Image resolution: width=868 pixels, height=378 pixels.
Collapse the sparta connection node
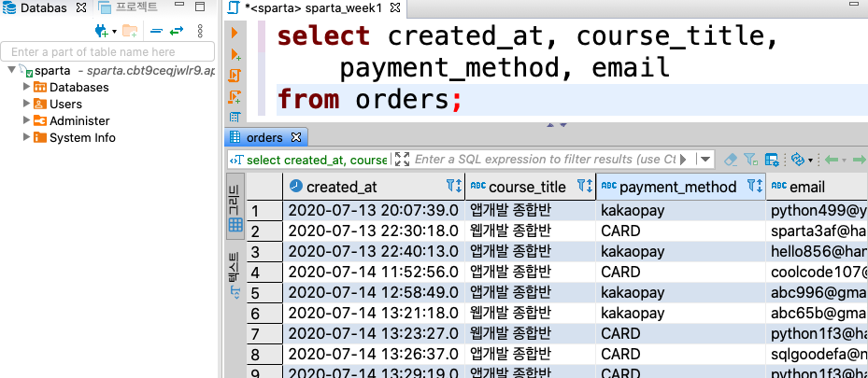11,70
